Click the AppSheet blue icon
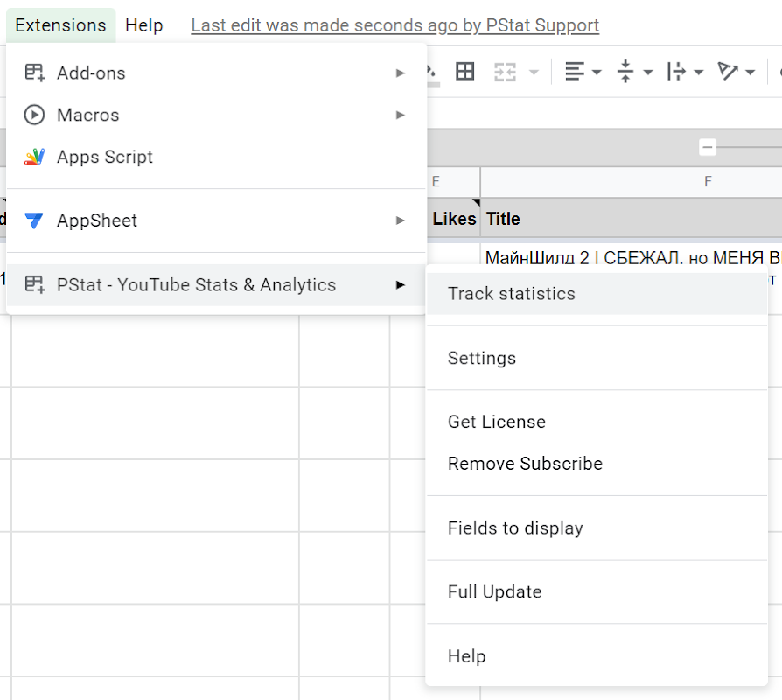782x700 pixels. [34, 220]
